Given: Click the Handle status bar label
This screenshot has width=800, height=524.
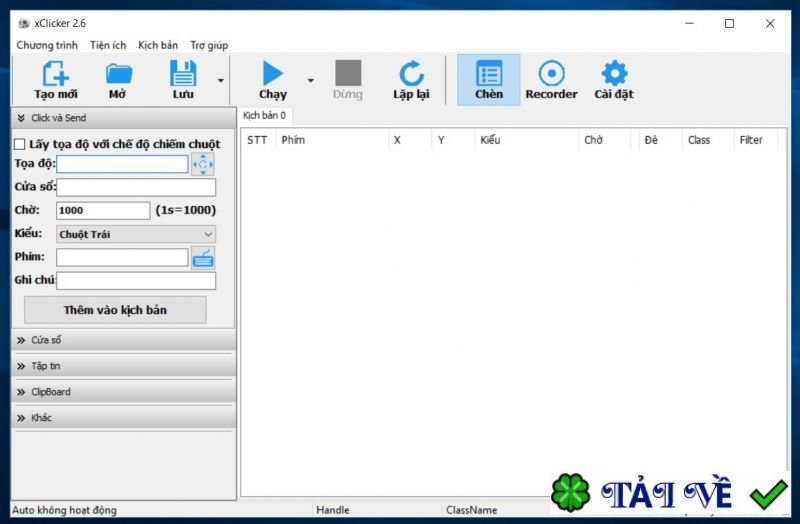Looking at the screenshot, I should click(x=333, y=510).
